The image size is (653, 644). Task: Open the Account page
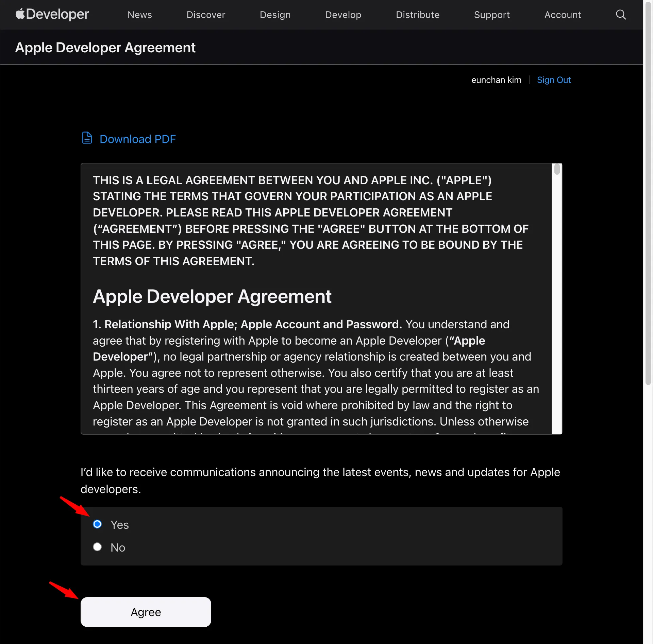[x=562, y=15]
